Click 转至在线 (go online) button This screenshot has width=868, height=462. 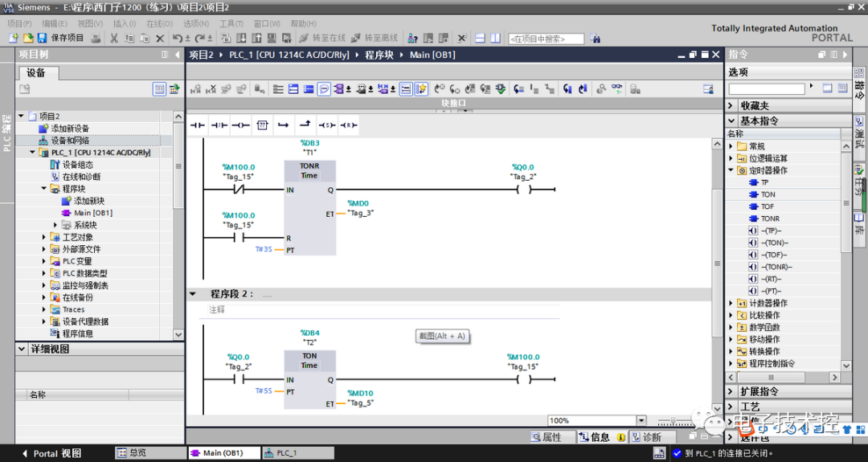point(323,39)
